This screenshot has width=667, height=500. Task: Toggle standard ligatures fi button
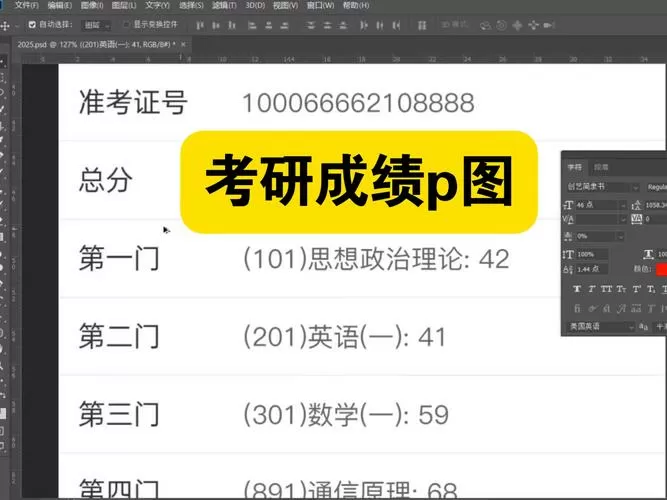[x=577, y=309]
